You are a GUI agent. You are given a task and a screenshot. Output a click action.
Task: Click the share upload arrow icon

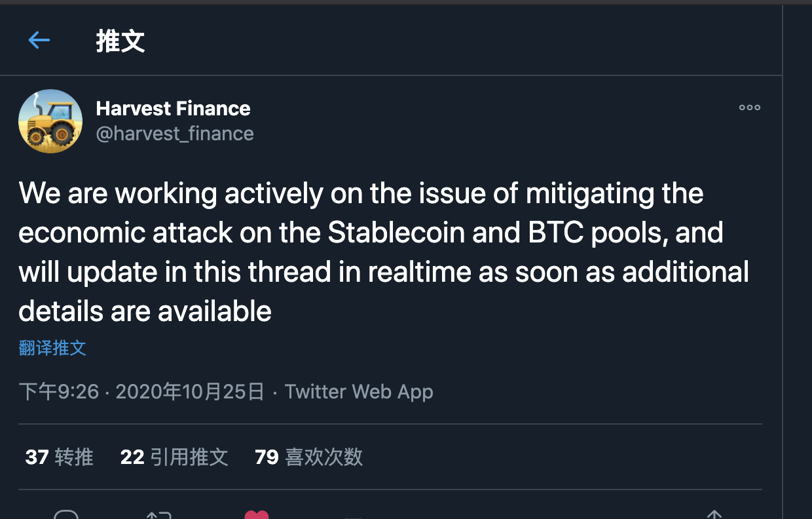(x=714, y=515)
